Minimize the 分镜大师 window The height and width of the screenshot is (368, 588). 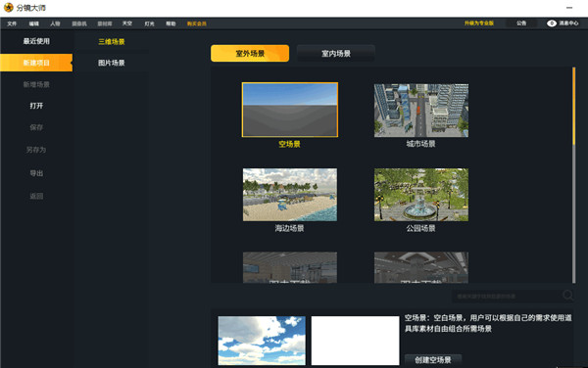point(569,8)
